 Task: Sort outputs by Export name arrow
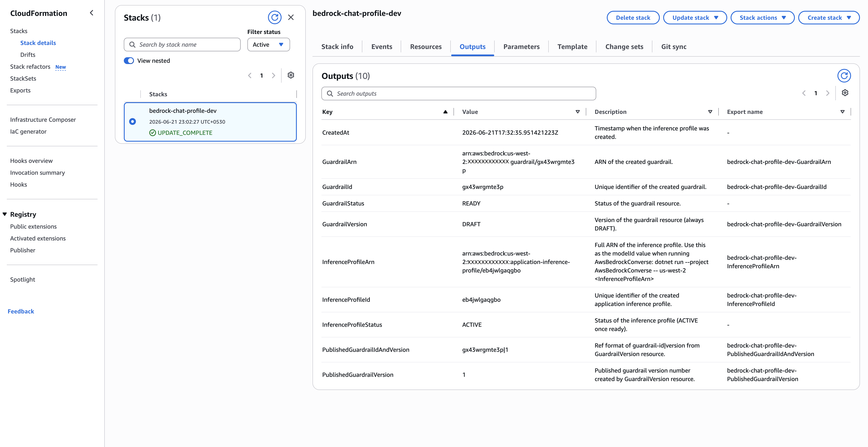(842, 112)
